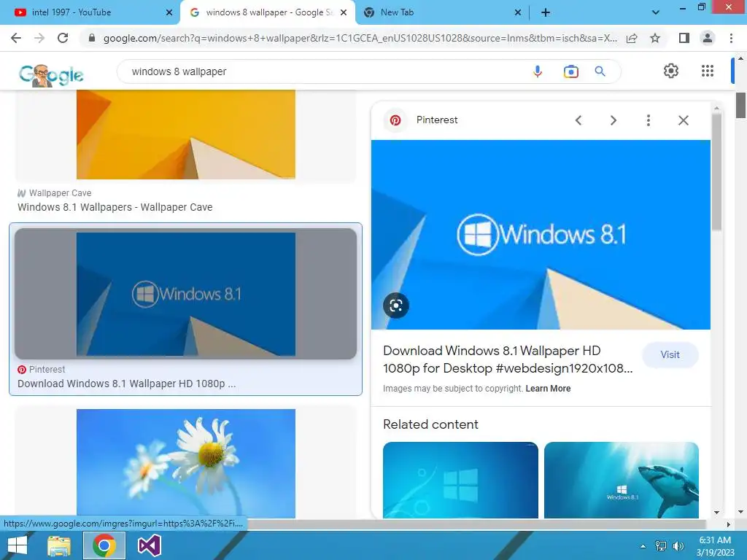Go back with the browser back arrow
This screenshot has width=747, height=560.
16,38
